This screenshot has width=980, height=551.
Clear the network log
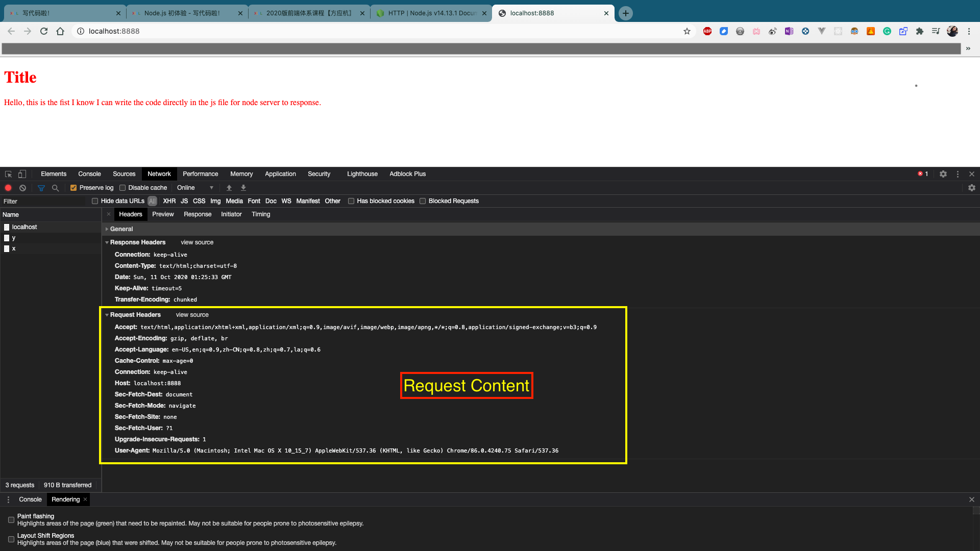22,188
